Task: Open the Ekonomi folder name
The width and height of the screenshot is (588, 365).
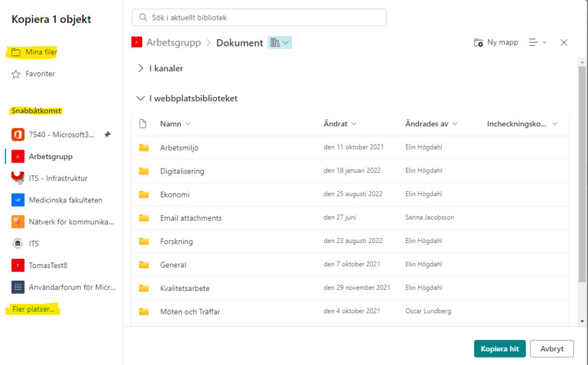Action: [x=175, y=194]
